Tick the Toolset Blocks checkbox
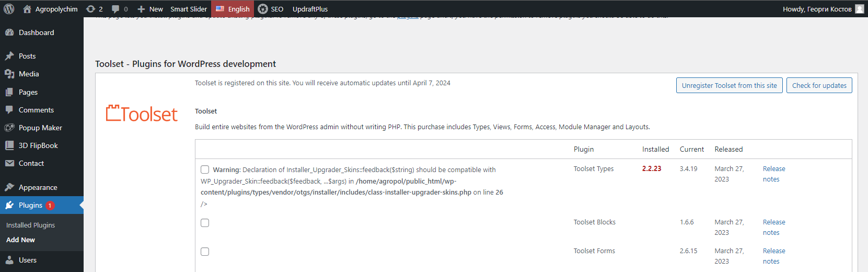The image size is (868, 272). (x=205, y=223)
